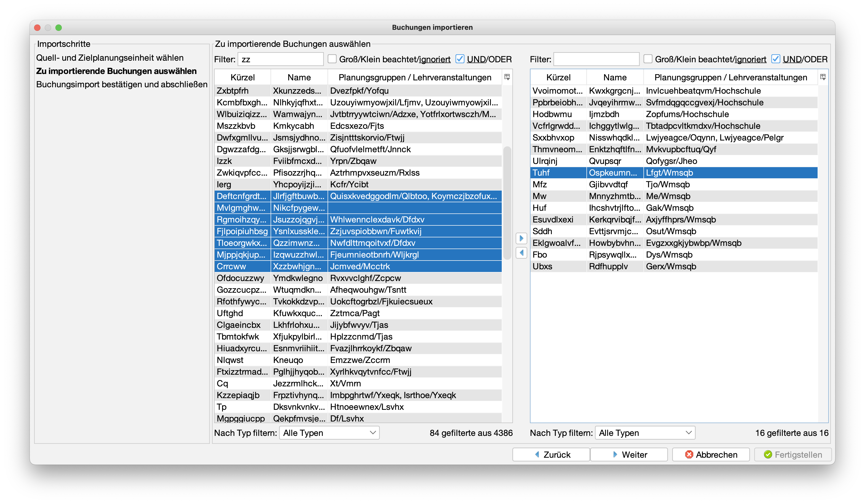
Task: Open right table column configuration icon
Action: tap(823, 77)
